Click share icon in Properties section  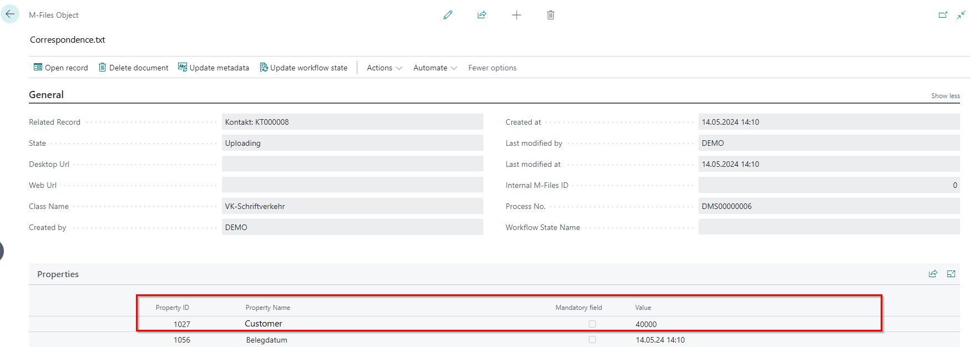coord(933,274)
